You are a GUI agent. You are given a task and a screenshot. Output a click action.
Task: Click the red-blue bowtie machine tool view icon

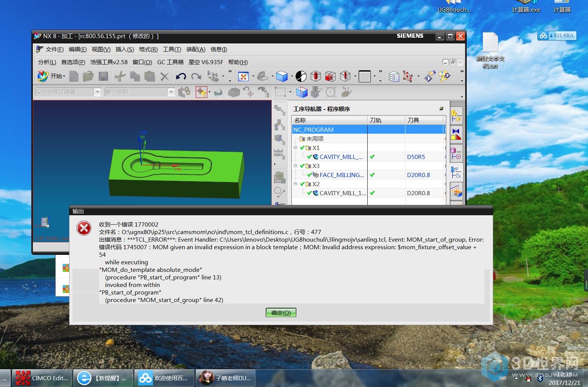pyautogui.click(x=456, y=134)
